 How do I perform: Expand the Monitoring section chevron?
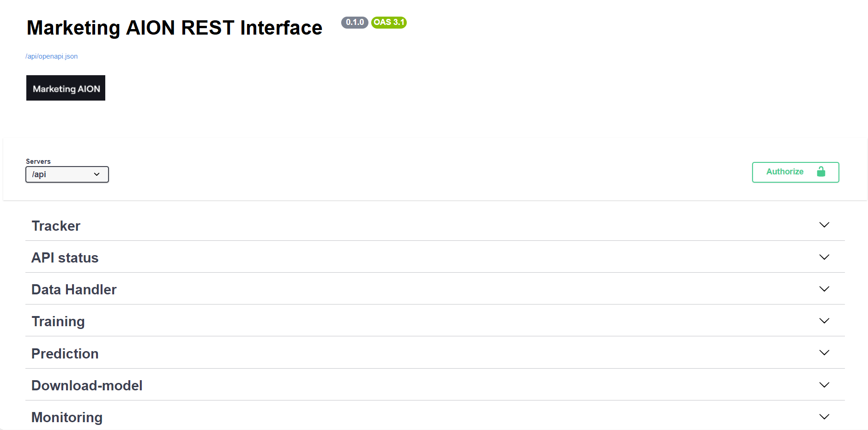pyautogui.click(x=824, y=417)
